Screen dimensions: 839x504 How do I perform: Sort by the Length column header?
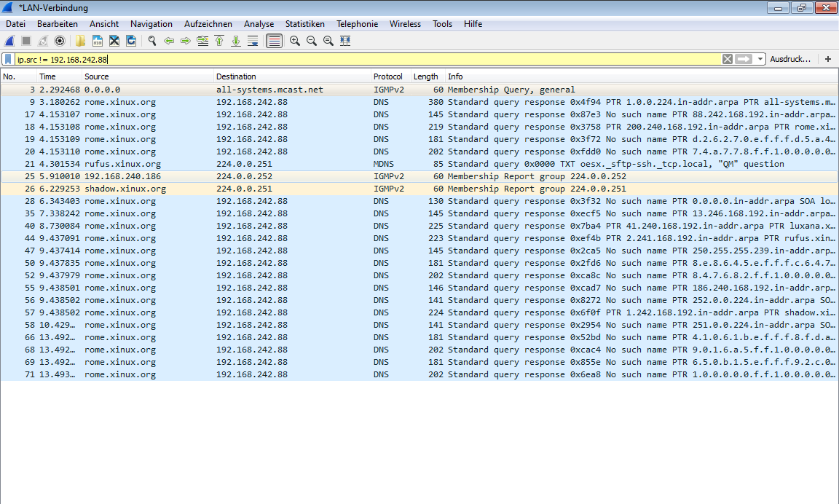coord(428,76)
